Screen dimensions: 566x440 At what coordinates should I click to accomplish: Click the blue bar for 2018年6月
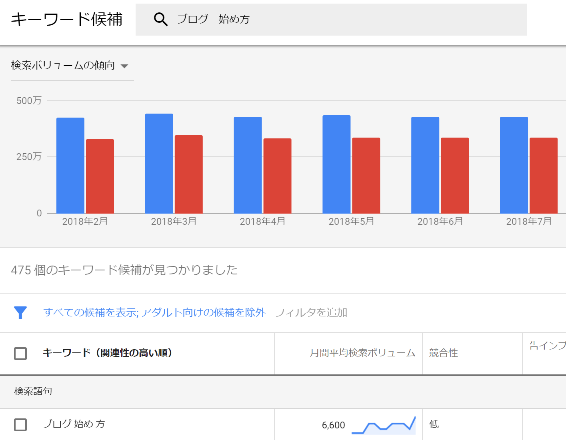[x=425, y=165]
